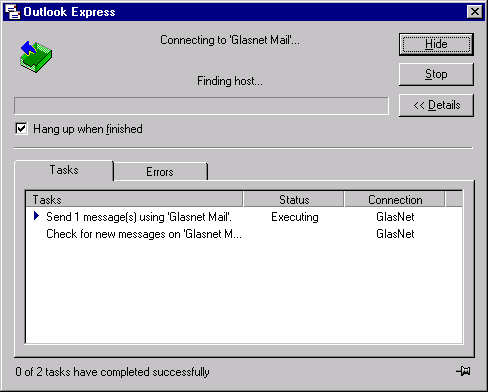Screen dimensions: 488x392
Task: Stop the send and receive operation
Action: pyautogui.click(x=436, y=74)
